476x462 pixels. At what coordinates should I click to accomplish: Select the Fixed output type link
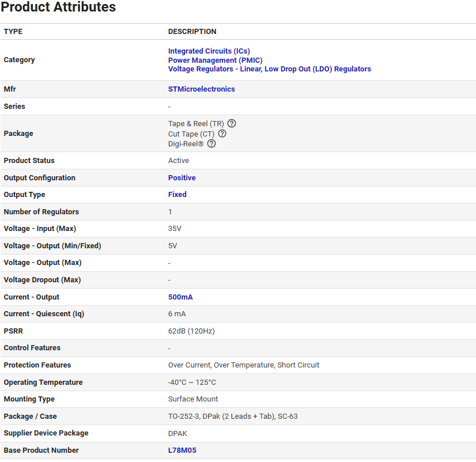tap(177, 195)
